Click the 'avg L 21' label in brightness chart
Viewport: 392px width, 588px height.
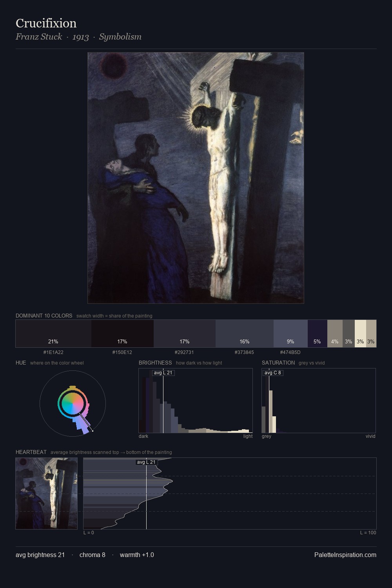[x=163, y=373]
